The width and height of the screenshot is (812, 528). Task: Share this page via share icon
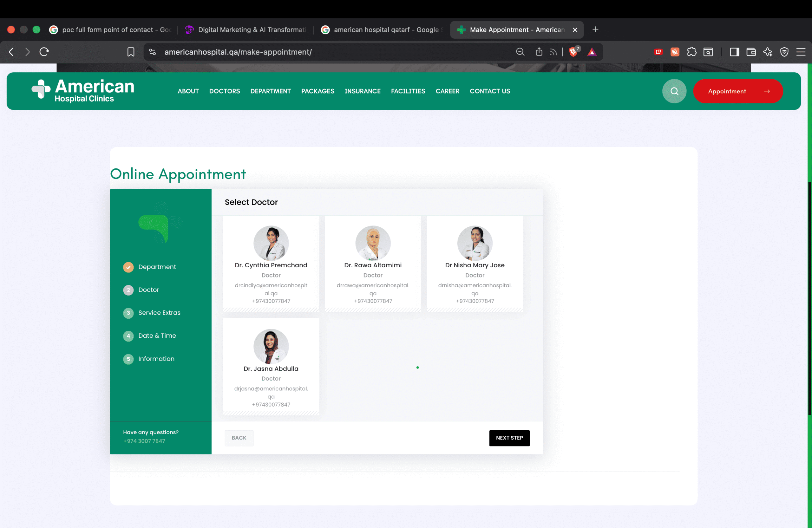539,52
